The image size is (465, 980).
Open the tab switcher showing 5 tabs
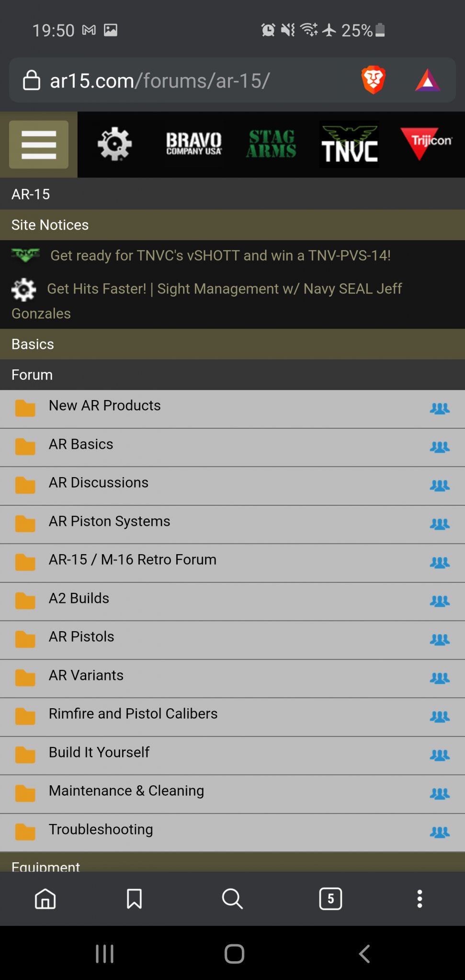(x=330, y=899)
